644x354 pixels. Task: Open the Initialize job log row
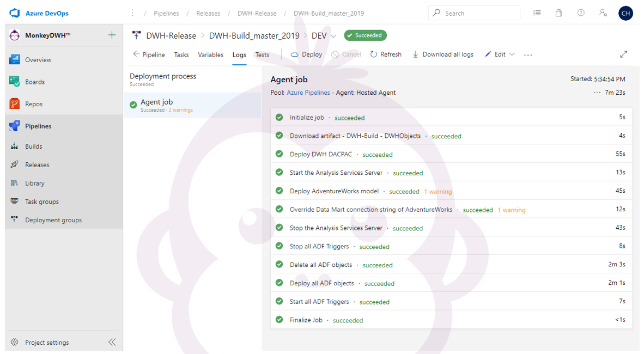[x=451, y=118]
